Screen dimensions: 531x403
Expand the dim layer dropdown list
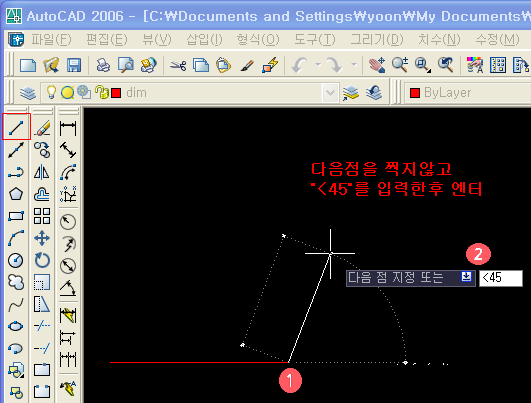[330, 93]
